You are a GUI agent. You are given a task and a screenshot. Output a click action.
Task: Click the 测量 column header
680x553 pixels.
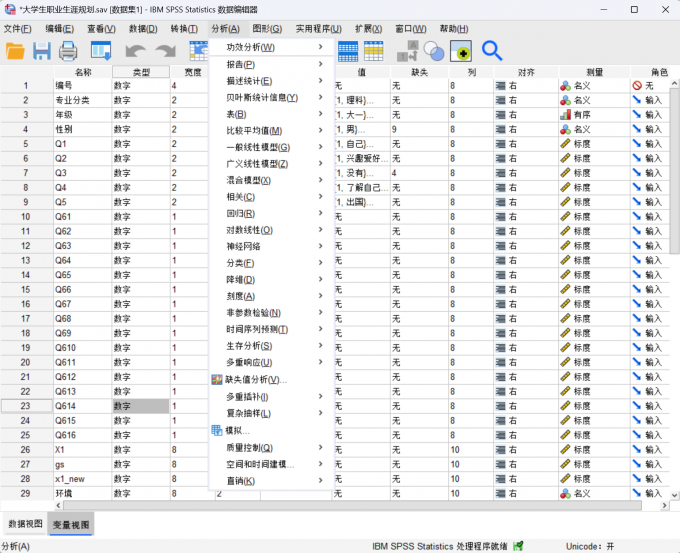(x=594, y=72)
